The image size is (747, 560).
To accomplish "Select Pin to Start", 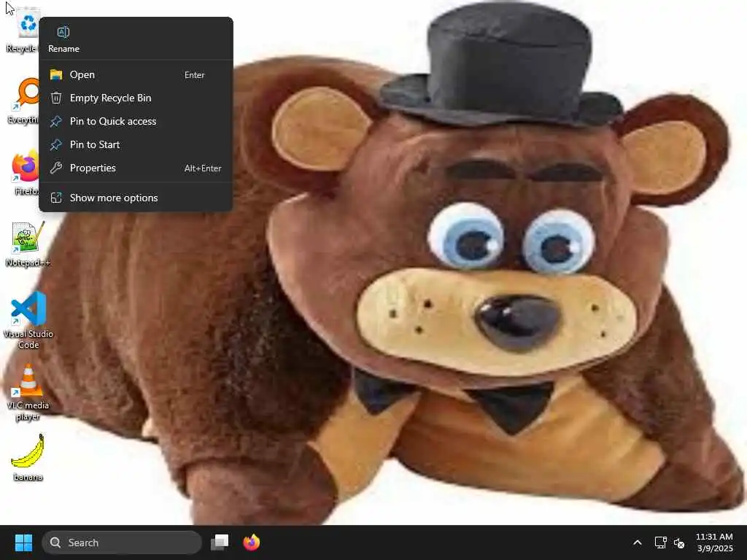I will pos(136,145).
